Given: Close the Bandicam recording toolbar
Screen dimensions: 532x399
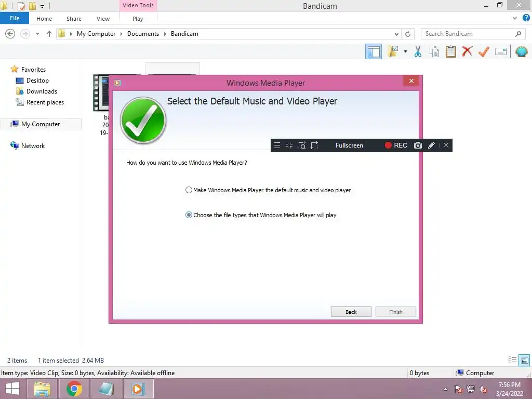Looking at the screenshot, I should tap(446, 145).
